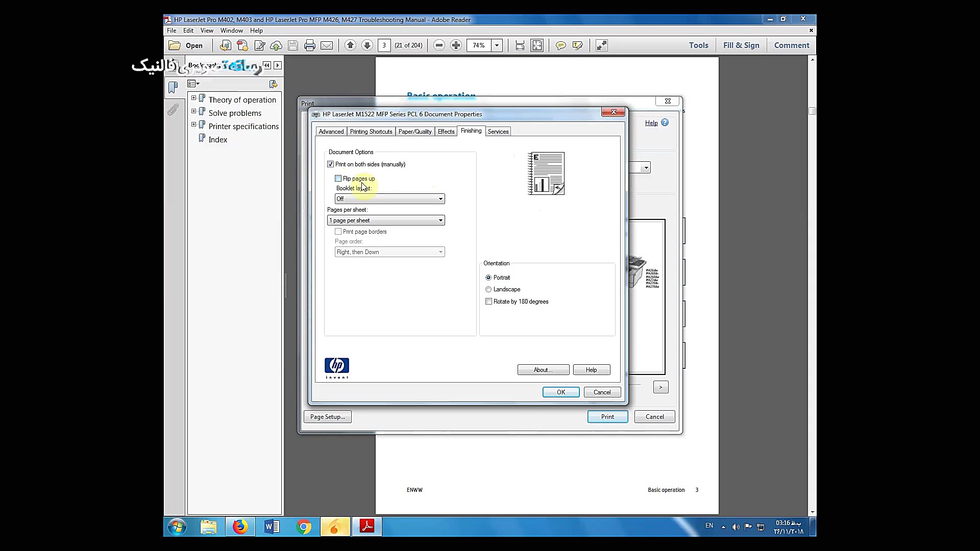
Task: Click the fit one full page icon
Action: tap(537, 45)
